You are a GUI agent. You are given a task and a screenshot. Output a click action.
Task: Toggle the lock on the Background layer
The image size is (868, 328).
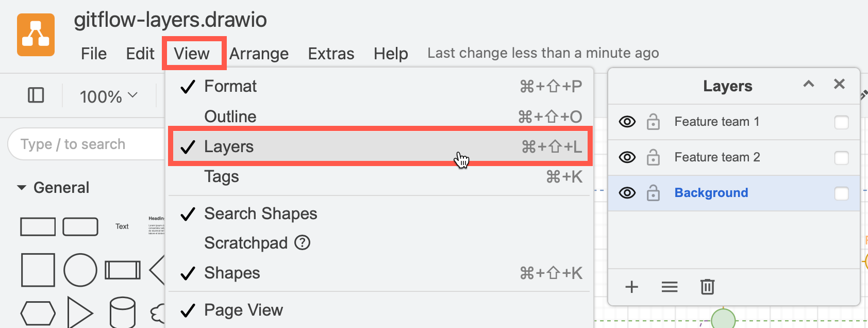click(x=653, y=192)
